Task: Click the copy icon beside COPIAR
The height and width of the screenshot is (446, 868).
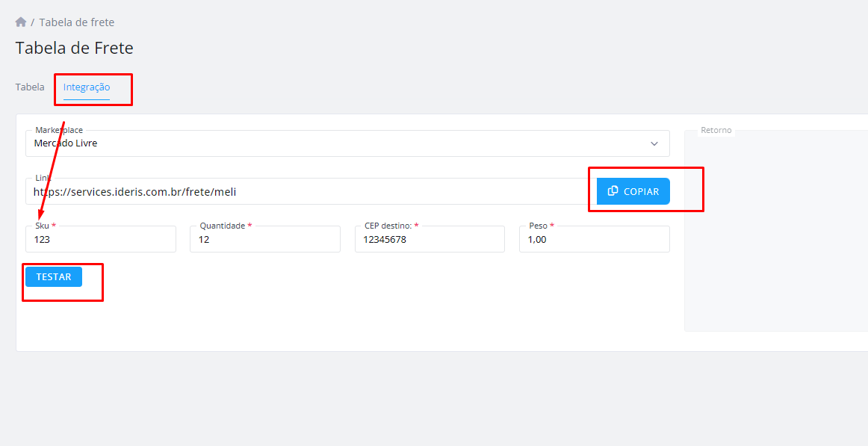Action: coord(613,191)
